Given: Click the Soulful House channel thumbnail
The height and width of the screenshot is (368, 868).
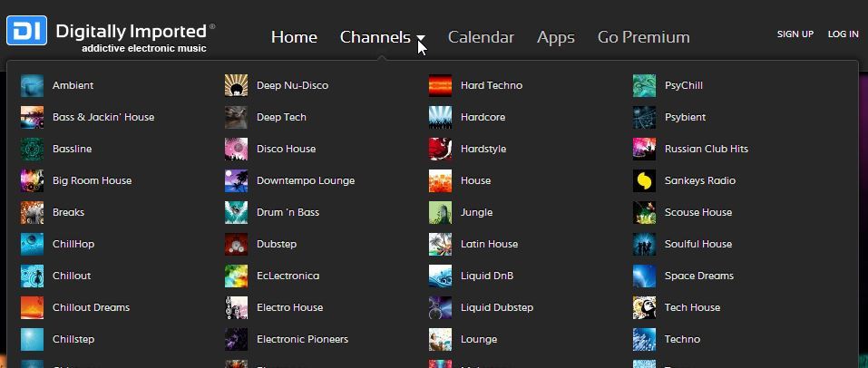Looking at the screenshot, I should 644,244.
